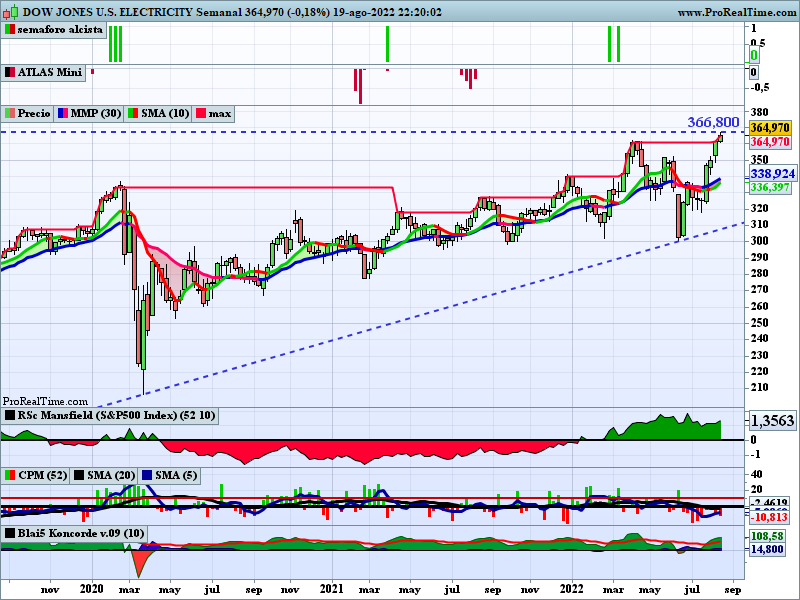The image size is (800, 600).
Task: Click the MMP (30) legend label
Action: click(x=89, y=113)
